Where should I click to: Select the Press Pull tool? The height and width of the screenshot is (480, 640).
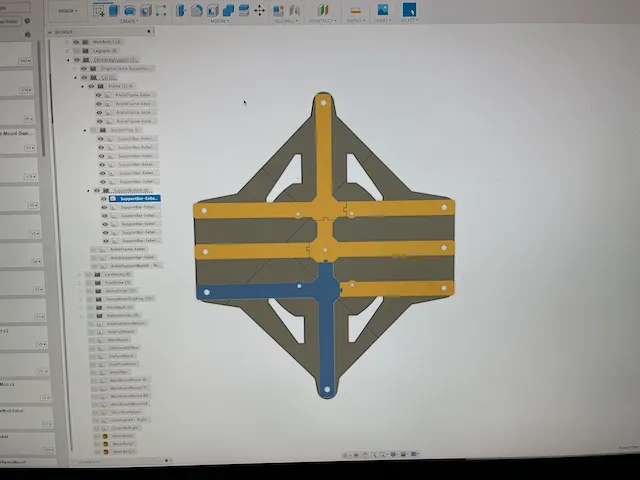pyautogui.click(x=181, y=11)
